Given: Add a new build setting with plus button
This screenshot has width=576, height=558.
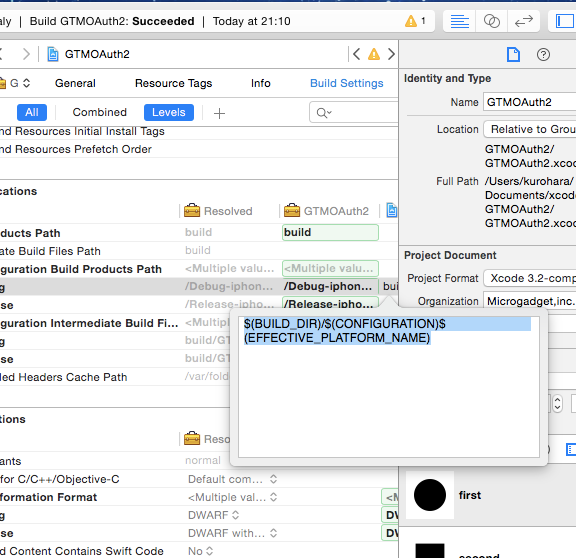Looking at the screenshot, I should (219, 113).
